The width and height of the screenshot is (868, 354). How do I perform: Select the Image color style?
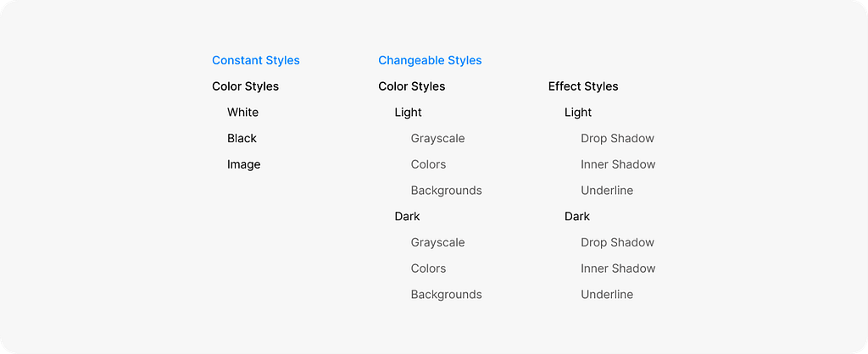pyautogui.click(x=243, y=164)
